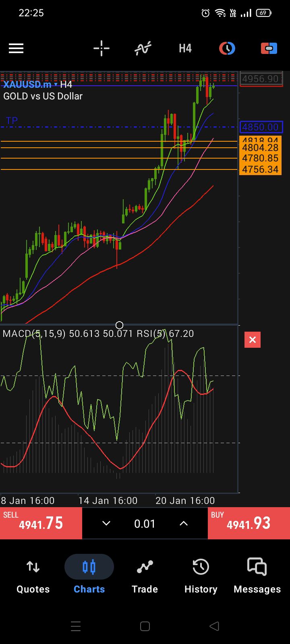Activate the crosshair cursor tool

click(101, 49)
